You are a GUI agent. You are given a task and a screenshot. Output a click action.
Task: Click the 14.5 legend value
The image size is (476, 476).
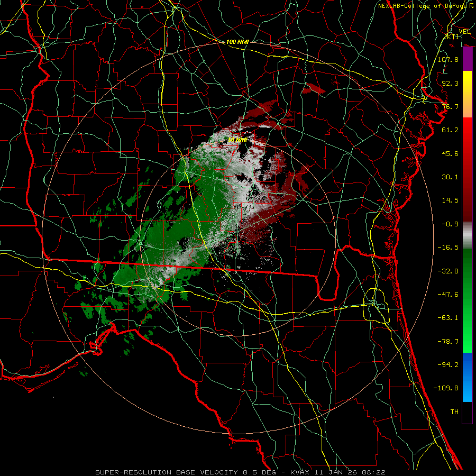(x=450, y=200)
